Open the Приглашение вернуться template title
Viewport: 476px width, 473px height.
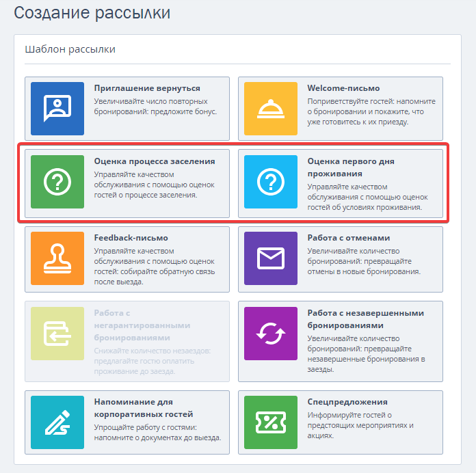coord(147,88)
